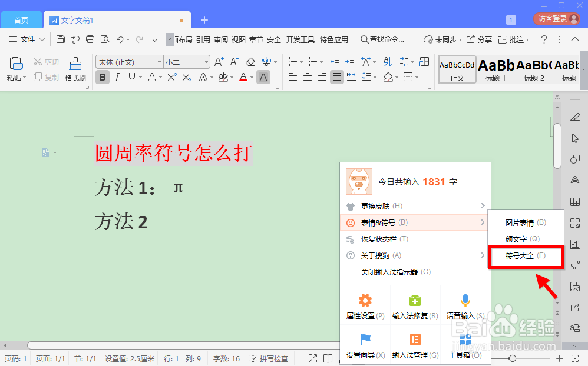Apply subscript formatting

pos(187,77)
